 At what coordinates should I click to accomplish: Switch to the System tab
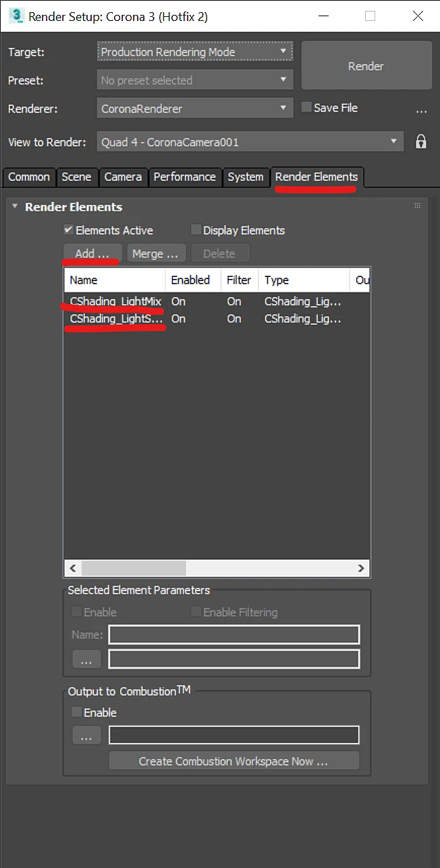click(x=245, y=177)
